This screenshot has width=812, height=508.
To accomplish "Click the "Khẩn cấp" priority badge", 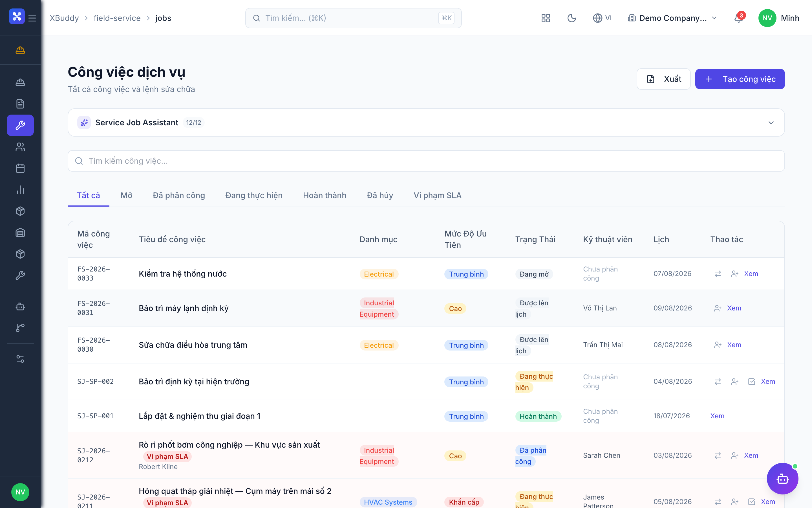I will tap(464, 502).
